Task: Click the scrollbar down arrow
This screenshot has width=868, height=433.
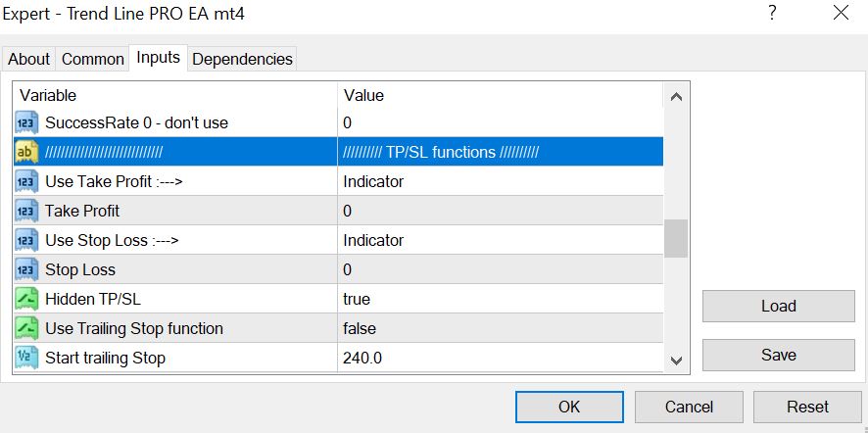Action: (x=676, y=361)
